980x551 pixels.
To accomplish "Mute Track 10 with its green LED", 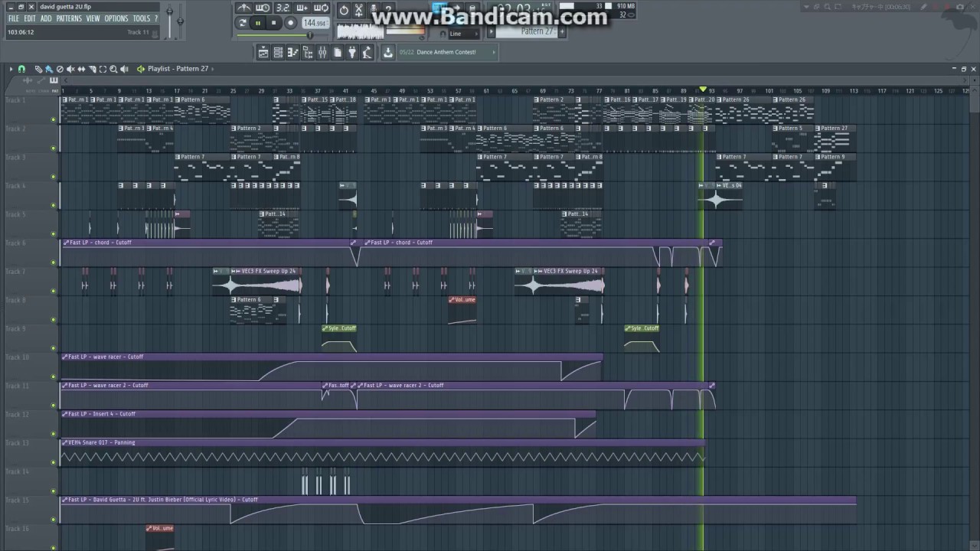I will pyautogui.click(x=53, y=377).
